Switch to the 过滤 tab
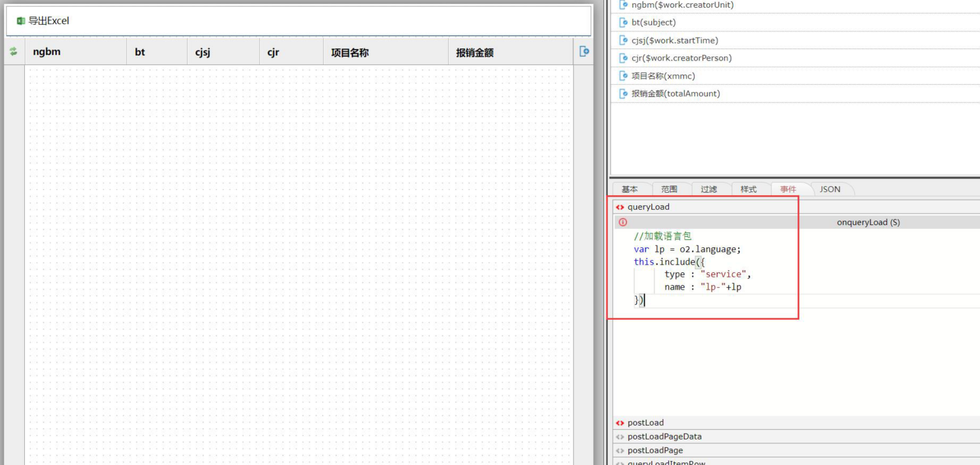The height and width of the screenshot is (465, 980). [709, 189]
